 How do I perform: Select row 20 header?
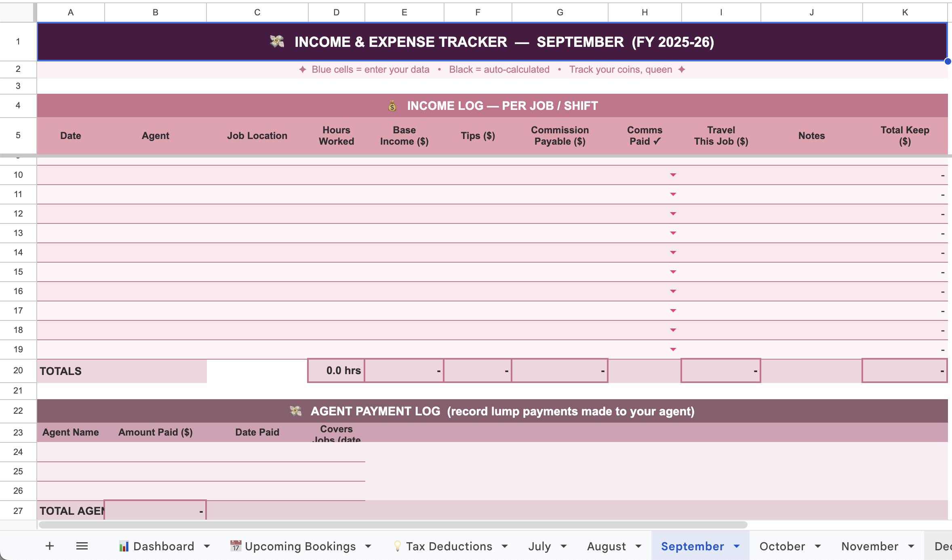pyautogui.click(x=18, y=371)
